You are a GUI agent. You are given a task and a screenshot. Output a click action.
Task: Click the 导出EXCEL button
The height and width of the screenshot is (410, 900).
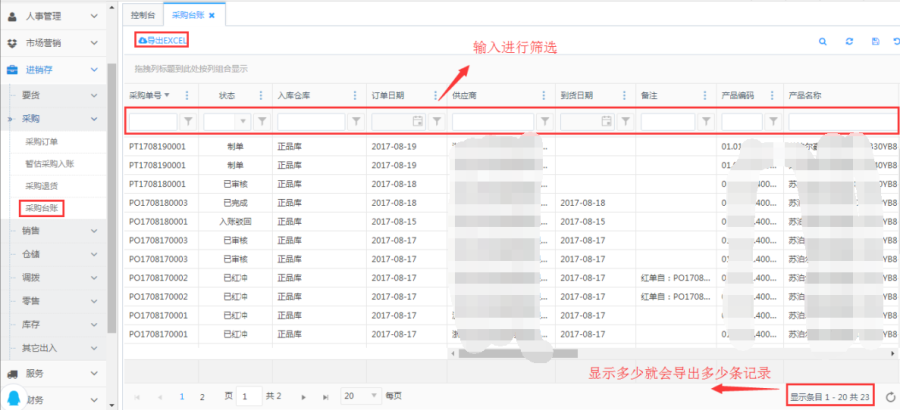(x=161, y=40)
